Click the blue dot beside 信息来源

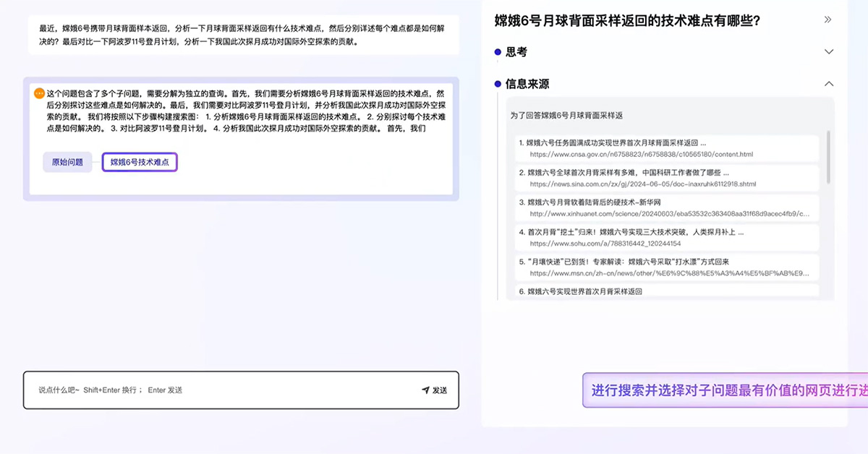click(x=498, y=84)
